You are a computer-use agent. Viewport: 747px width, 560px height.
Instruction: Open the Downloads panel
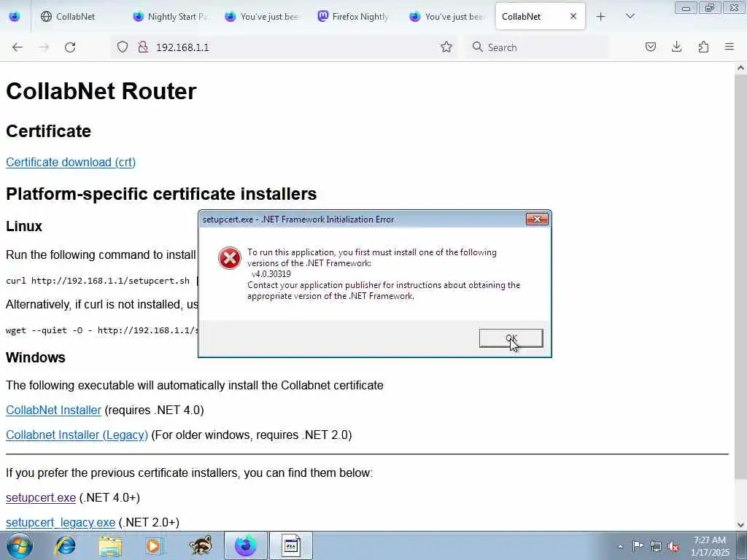pyautogui.click(x=676, y=47)
